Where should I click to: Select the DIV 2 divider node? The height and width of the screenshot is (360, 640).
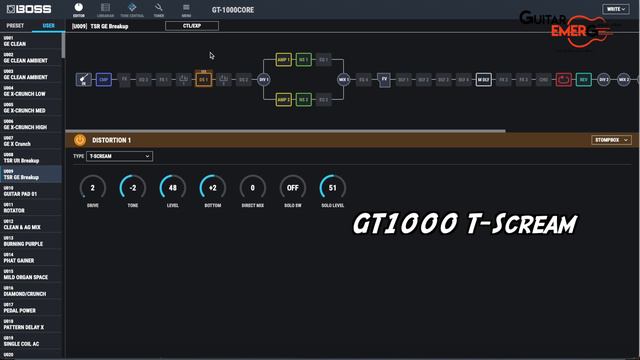pos(604,80)
